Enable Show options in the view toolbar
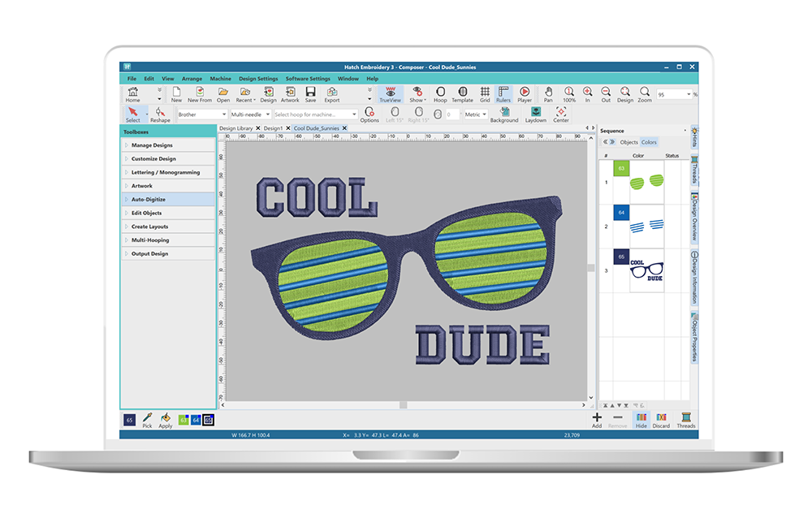Screen dimensions: 812x518 point(417,93)
